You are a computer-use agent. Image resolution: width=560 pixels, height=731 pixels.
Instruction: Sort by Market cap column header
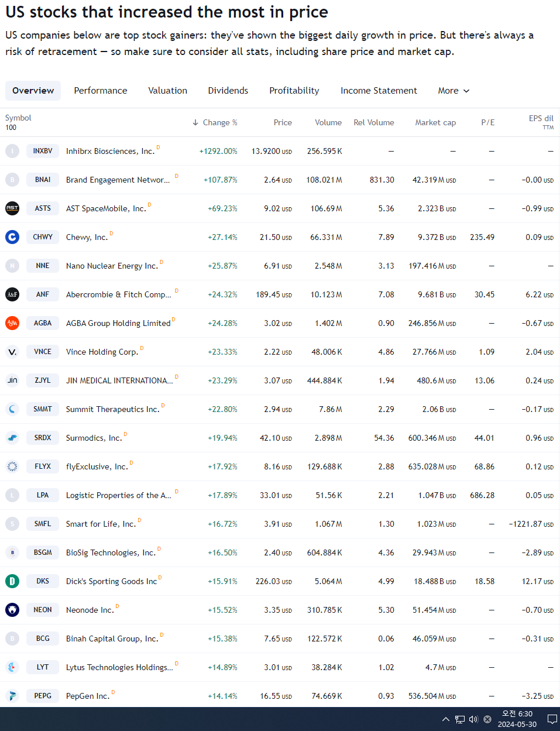tap(435, 122)
